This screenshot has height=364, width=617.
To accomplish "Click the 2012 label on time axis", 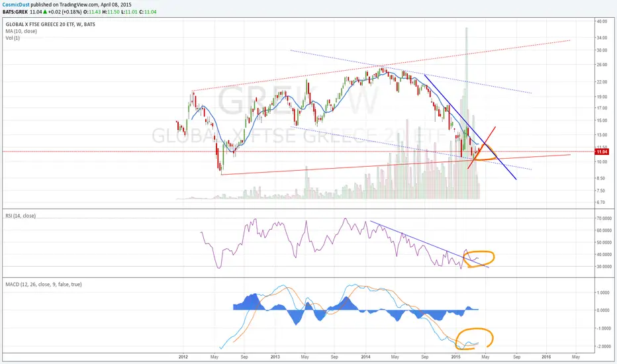I will (183, 357).
